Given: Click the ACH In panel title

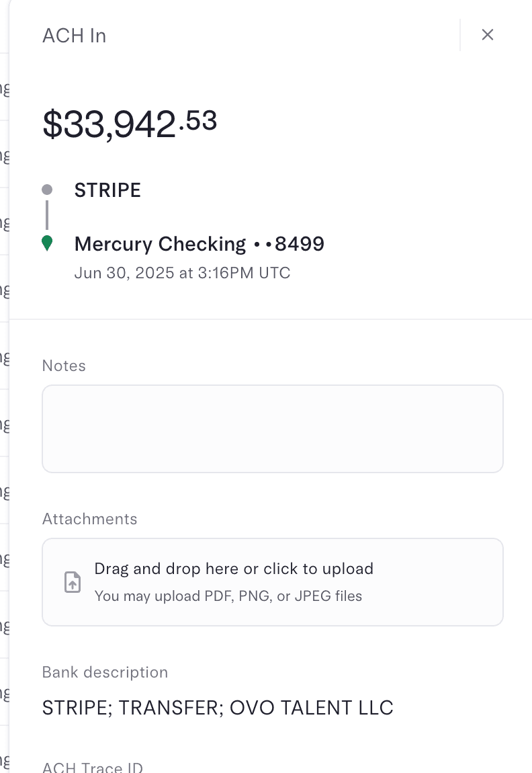Looking at the screenshot, I should [x=74, y=36].
